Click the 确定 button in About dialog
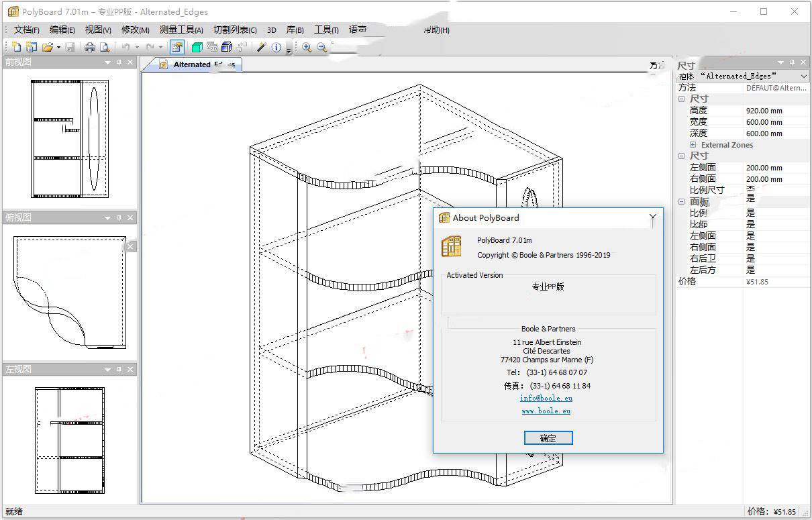This screenshot has width=812, height=520. 548,438
